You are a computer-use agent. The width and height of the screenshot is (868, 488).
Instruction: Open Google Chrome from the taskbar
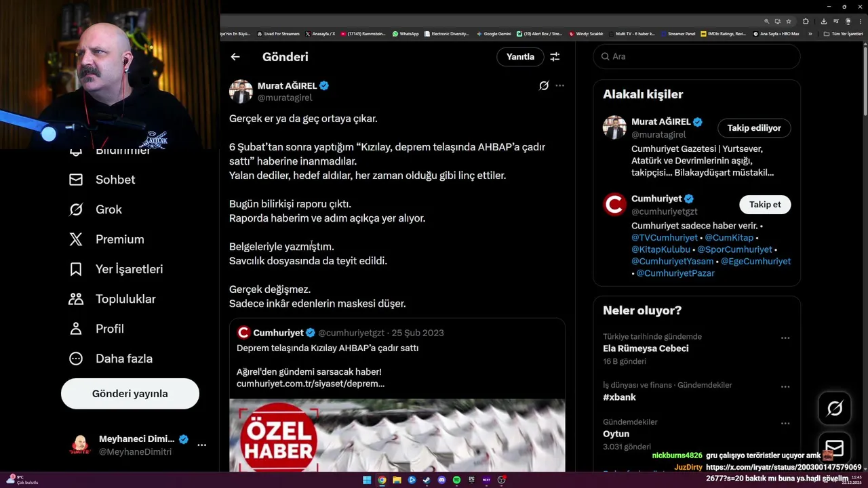[382, 480]
